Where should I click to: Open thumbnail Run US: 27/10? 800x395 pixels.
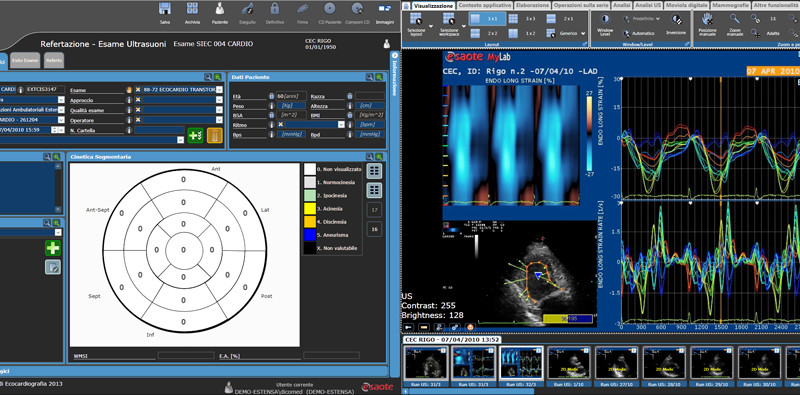click(616, 365)
